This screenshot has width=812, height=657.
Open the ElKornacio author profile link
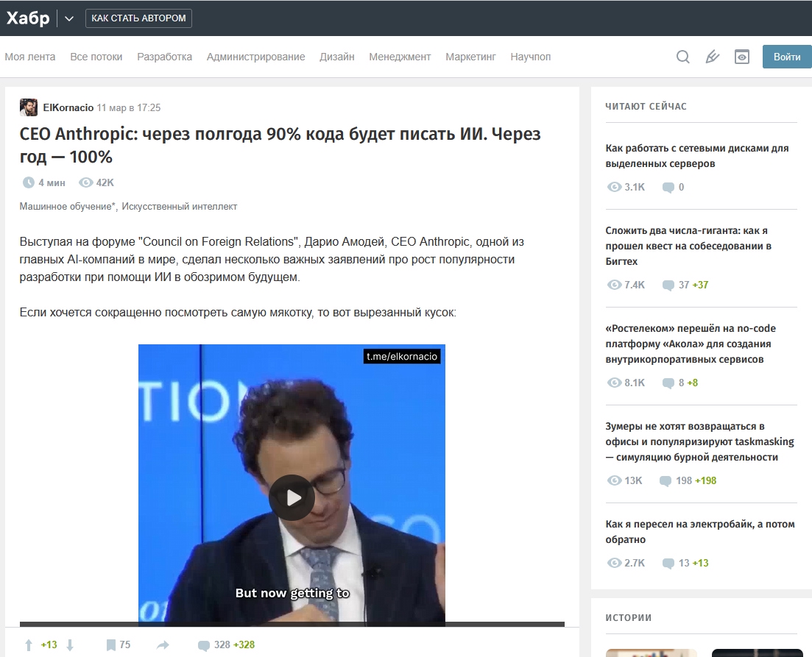[x=68, y=107]
